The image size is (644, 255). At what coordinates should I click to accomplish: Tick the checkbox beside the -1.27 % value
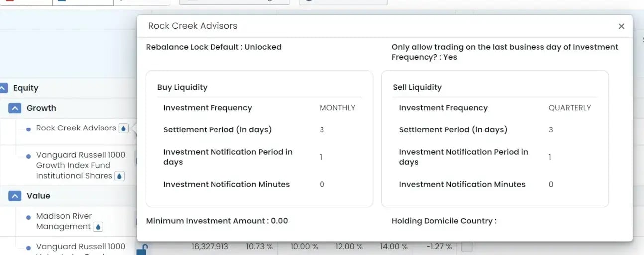pyautogui.click(x=466, y=247)
